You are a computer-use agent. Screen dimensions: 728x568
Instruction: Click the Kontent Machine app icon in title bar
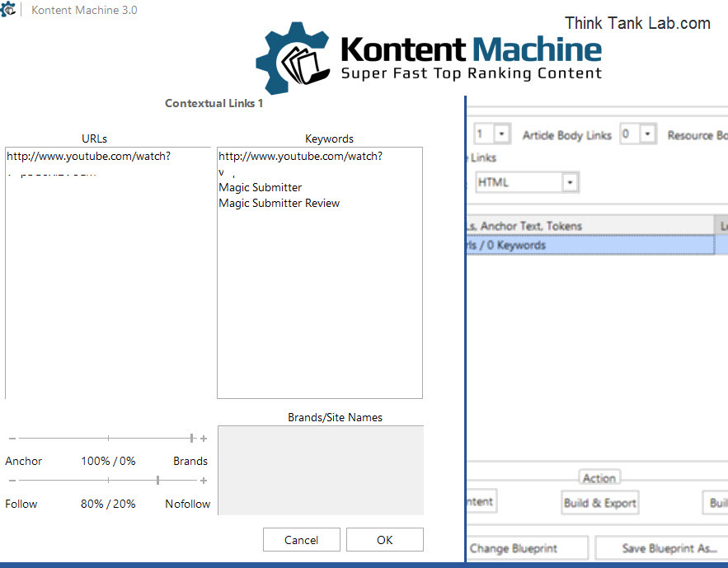[8, 9]
